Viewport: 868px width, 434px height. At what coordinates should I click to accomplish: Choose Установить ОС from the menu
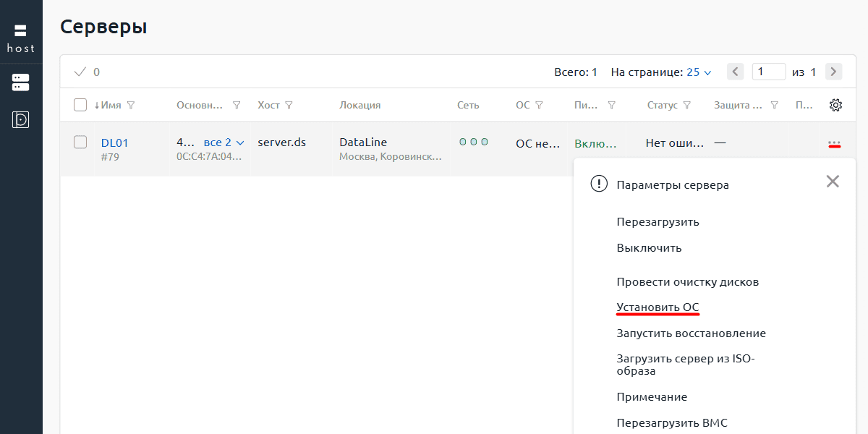pos(658,307)
